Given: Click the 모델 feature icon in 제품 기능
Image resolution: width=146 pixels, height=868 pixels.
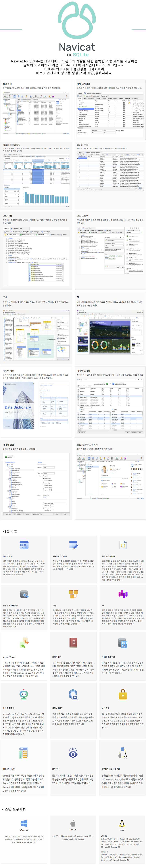Looking at the screenshot, I should click(x=73, y=594).
